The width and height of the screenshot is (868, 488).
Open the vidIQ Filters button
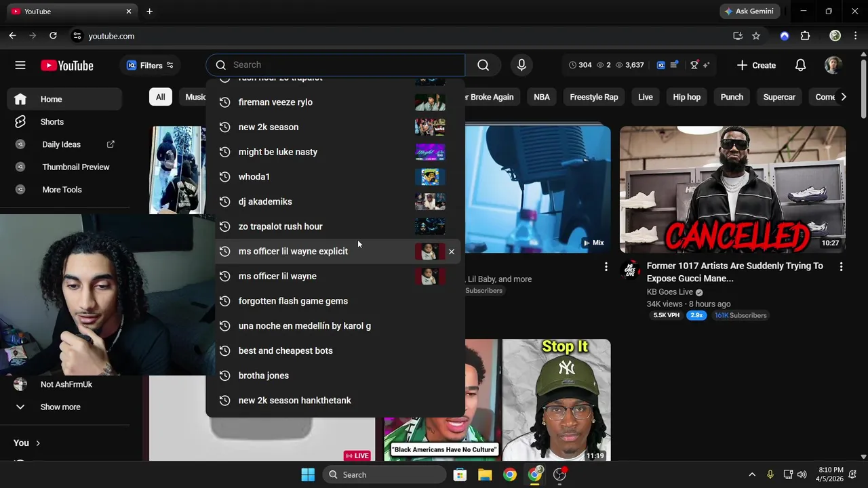click(151, 65)
